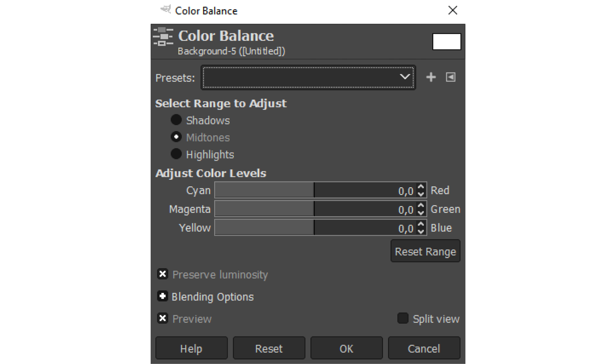
Task: Disable the Preview checkbox
Action: pos(162,318)
